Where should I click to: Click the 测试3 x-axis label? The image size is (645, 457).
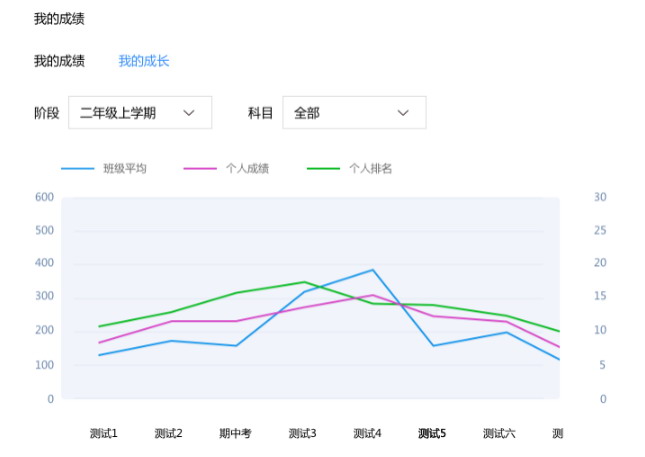(x=303, y=433)
